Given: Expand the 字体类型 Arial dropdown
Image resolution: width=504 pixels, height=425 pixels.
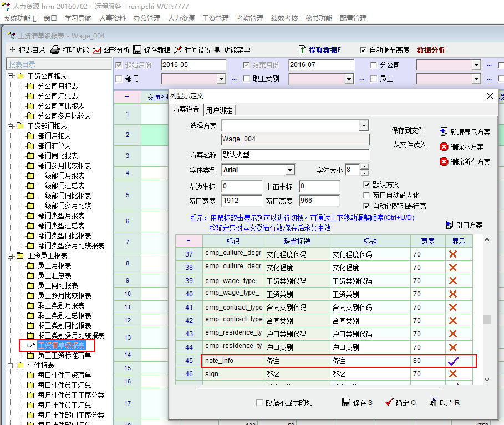Looking at the screenshot, I should pos(290,170).
